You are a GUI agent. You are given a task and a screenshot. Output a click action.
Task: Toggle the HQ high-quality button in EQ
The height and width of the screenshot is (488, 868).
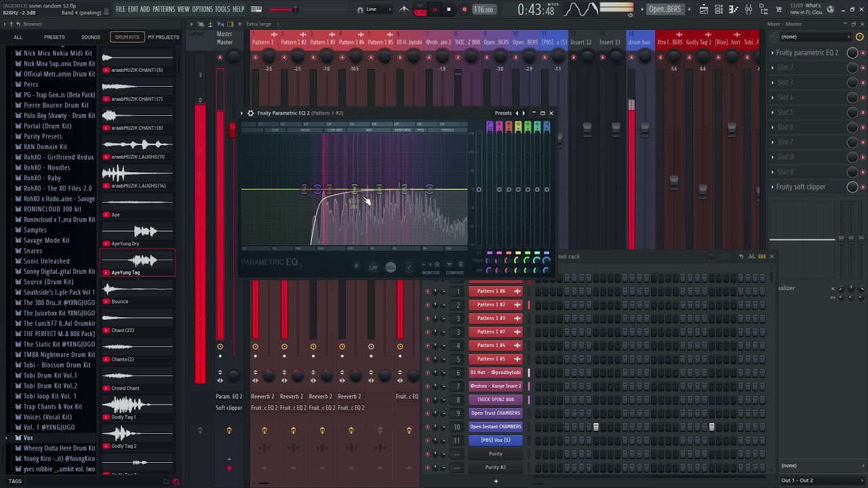tap(391, 268)
